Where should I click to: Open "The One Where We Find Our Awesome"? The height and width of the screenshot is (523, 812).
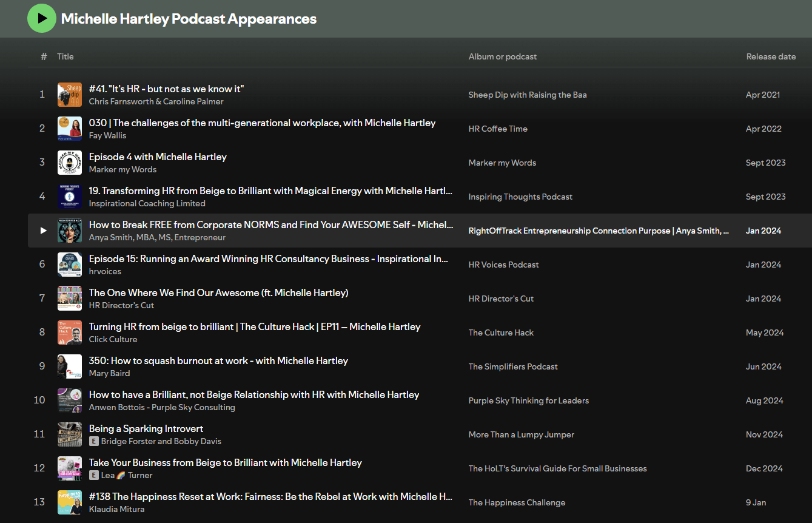click(x=218, y=292)
